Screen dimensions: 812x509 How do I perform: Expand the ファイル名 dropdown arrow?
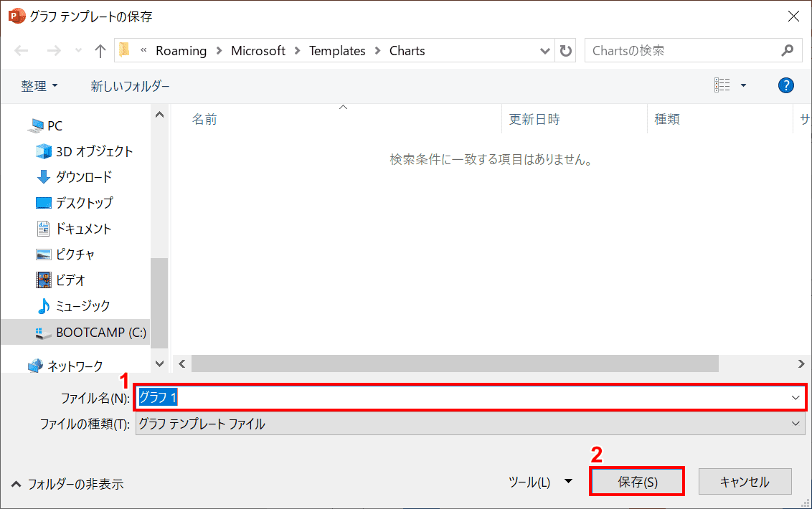pyautogui.click(x=796, y=398)
